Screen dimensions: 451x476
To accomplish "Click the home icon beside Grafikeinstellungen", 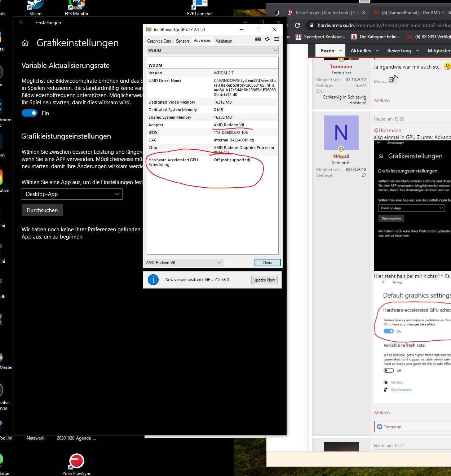I will coord(25,43).
